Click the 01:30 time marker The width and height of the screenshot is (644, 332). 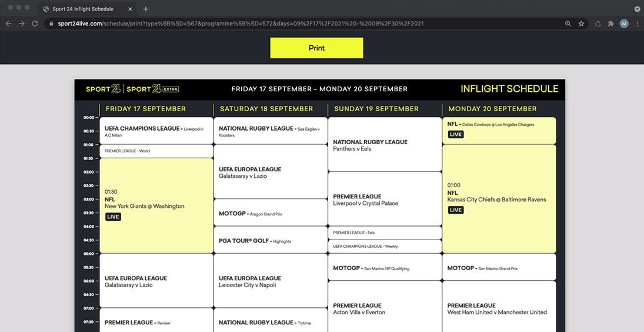click(x=89, y=158)
